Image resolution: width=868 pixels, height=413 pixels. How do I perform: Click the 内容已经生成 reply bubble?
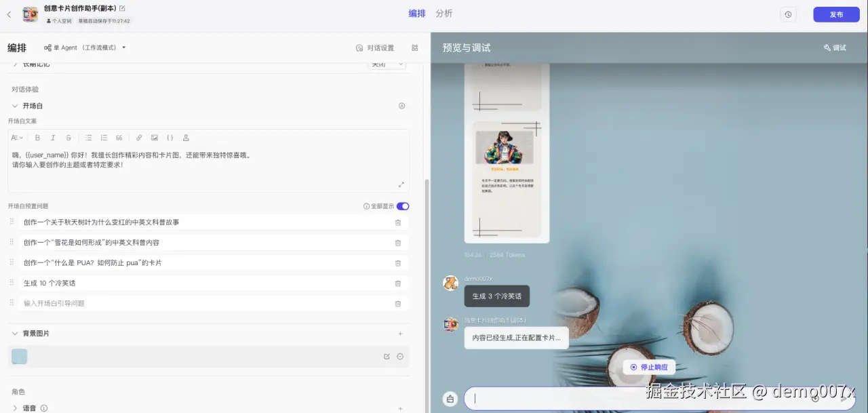tap(516, 337)
